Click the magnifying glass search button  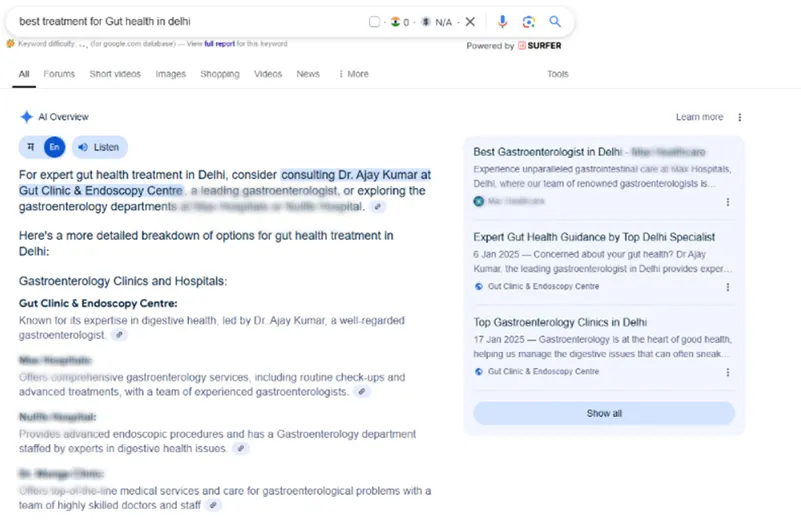[x=555, y=21]
